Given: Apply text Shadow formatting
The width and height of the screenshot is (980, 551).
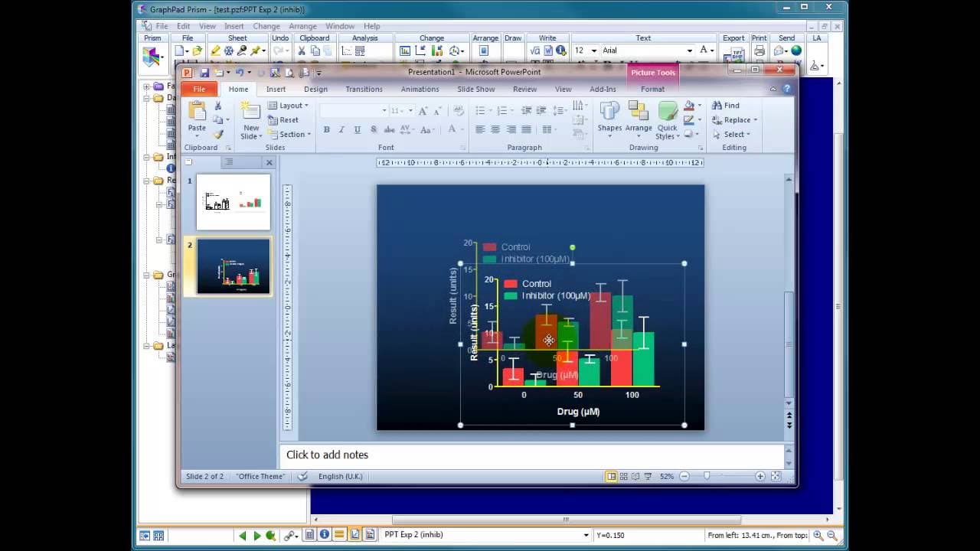Looking at the screenshot, I should [x=373, y=130].
